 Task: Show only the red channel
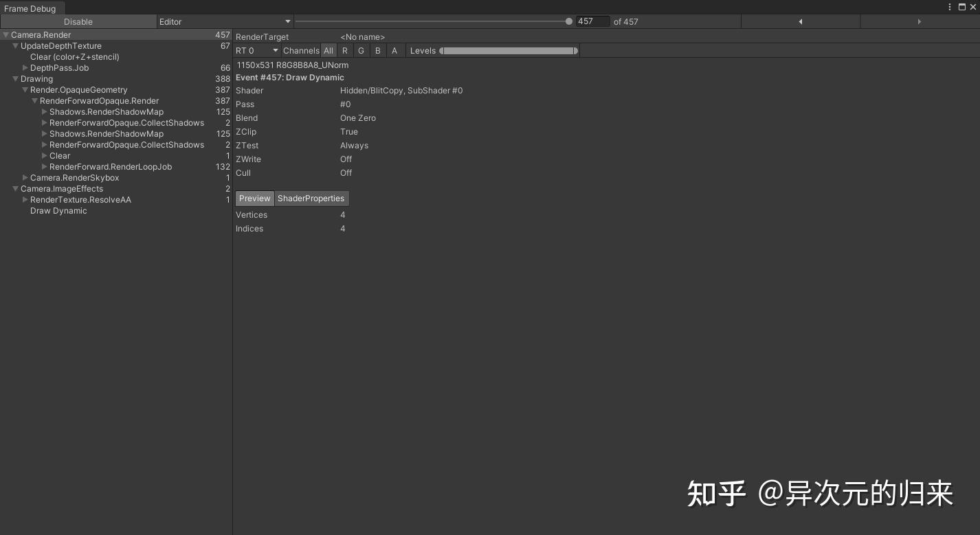345,50
